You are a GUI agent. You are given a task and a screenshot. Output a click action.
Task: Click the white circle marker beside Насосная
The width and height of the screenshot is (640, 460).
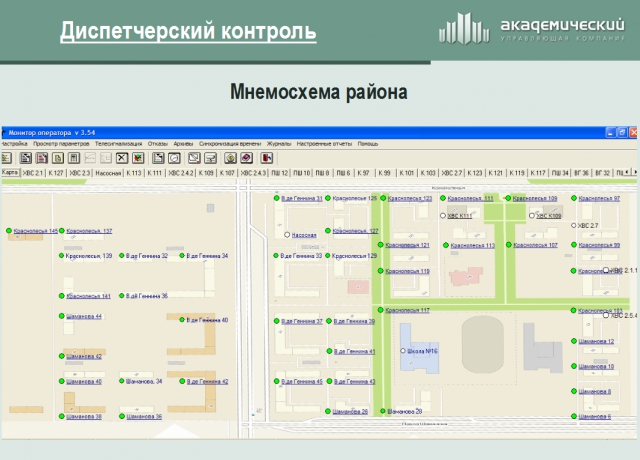coord(287,235)
